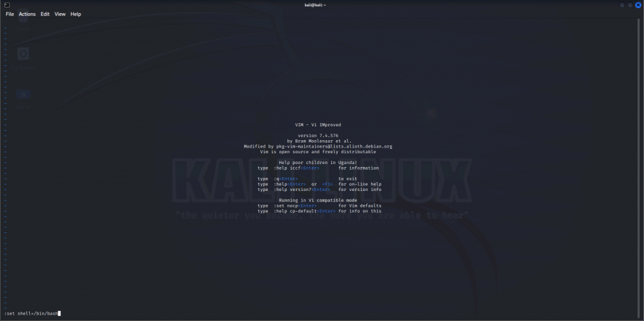This screenshot has height=321, width=644.
Task: Click 'Running in Vi compatible mode' text
Action: point(318,200)
